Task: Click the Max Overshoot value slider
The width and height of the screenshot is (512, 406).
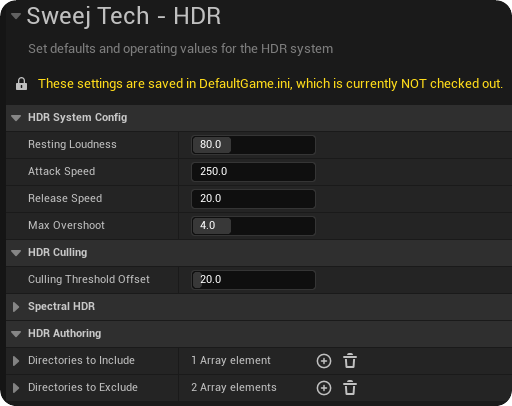Action: click(253, 226)
